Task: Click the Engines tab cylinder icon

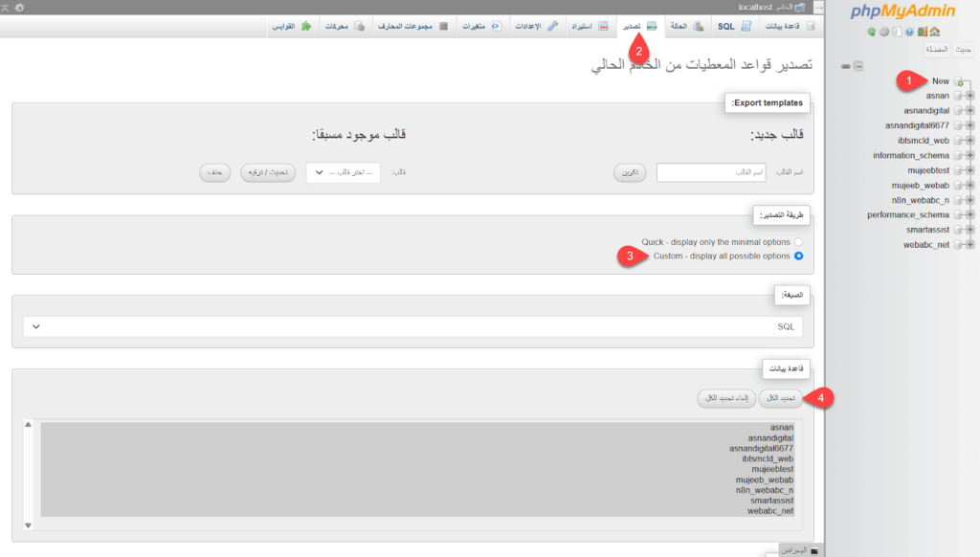Action: point(360,26)
